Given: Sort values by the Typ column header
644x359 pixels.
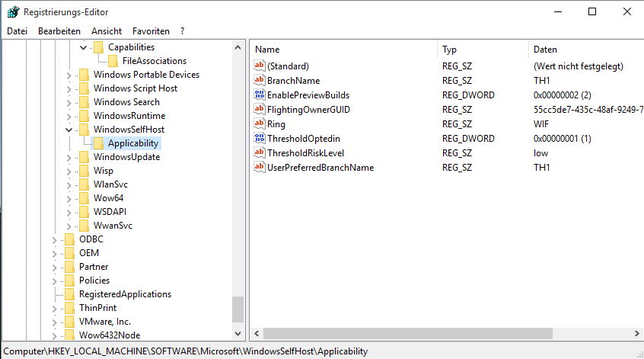Looking at the screenshot, I should click(x=483, y=50).
